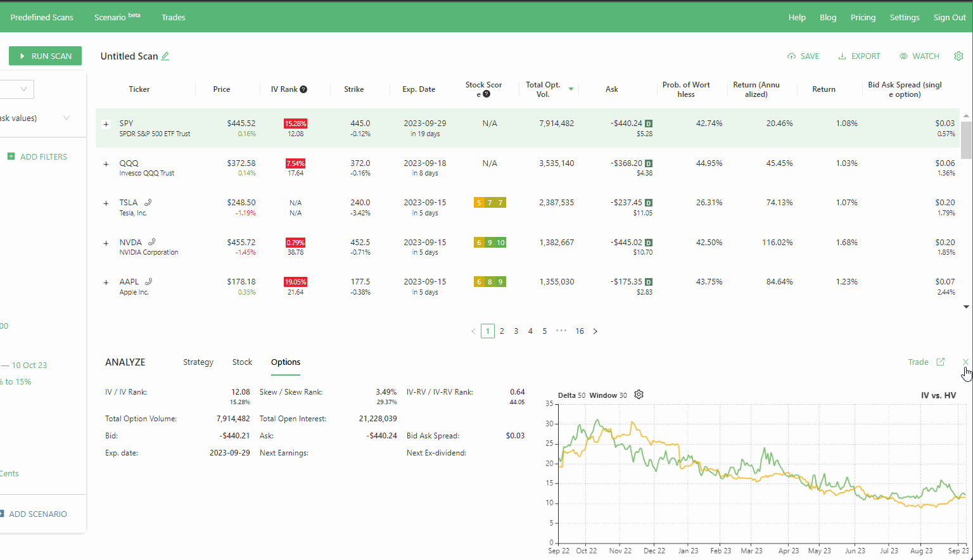Click SAVE scan button
Viewport: 973px width, 560px height.
coord(803,56)
